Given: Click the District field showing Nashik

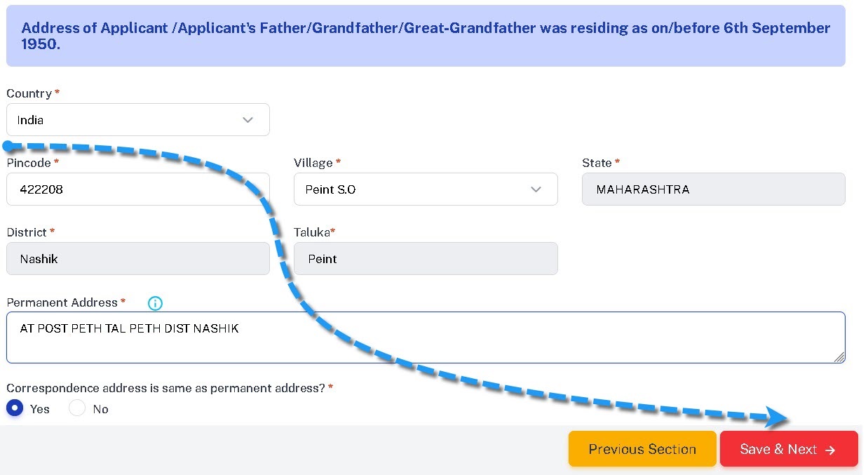Looking at the screenshot, I should click(x=137, y=259).
